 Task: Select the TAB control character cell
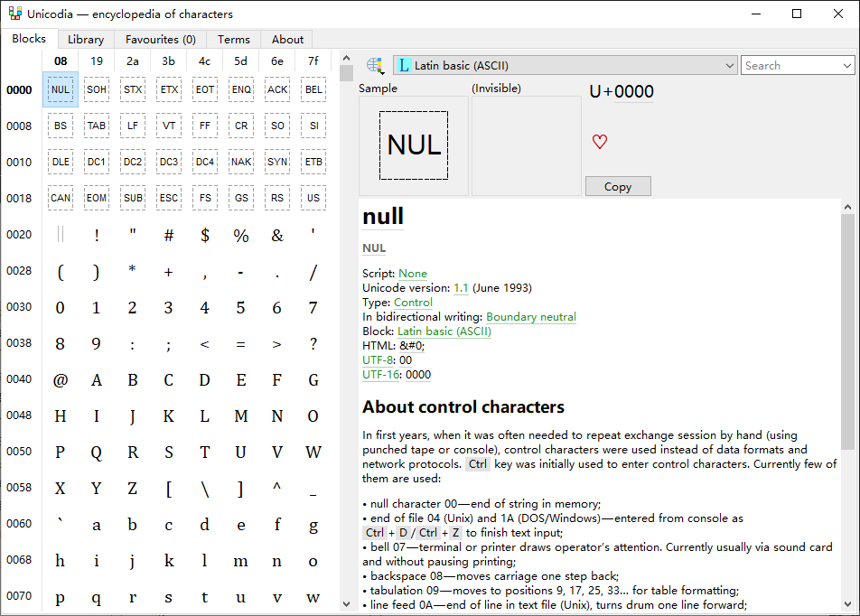[97, 126]
